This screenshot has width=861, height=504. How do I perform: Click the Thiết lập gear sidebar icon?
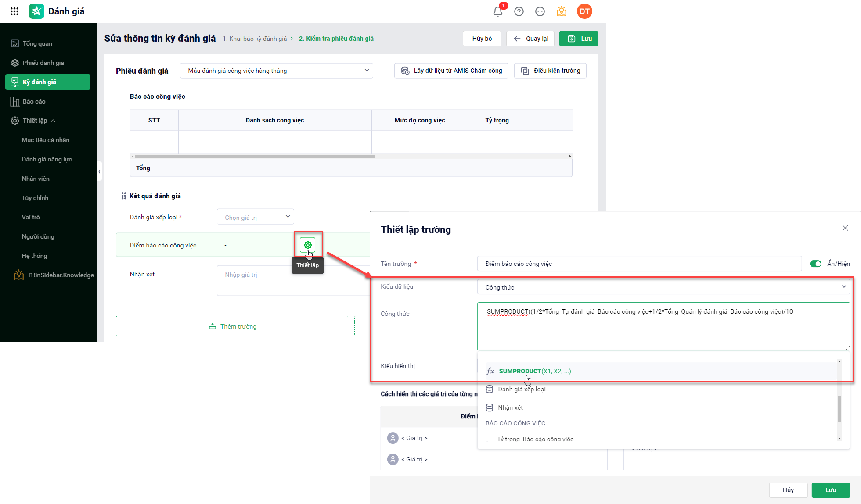coord(15,121)
